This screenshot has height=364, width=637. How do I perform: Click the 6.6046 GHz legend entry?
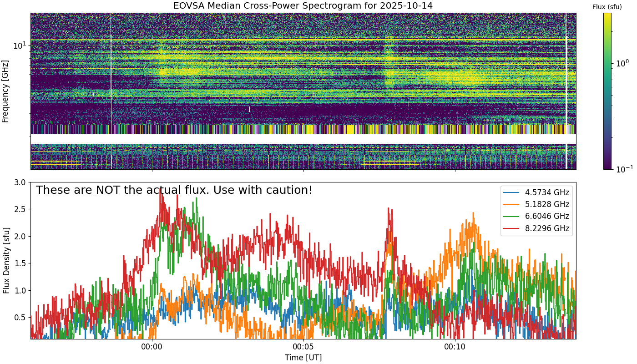[x=537, y=216]
